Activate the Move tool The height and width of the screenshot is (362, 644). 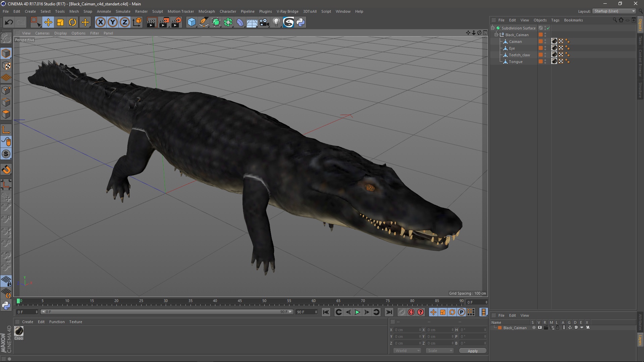pos(48,22)
